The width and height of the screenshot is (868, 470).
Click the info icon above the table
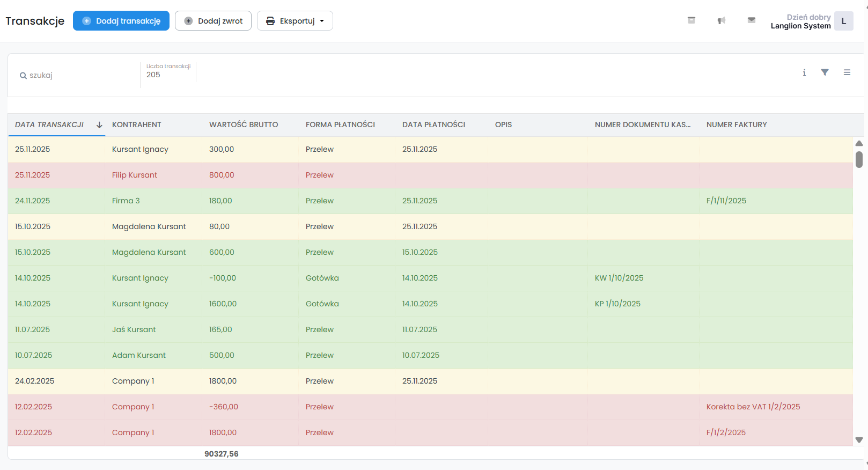(804, 73)
